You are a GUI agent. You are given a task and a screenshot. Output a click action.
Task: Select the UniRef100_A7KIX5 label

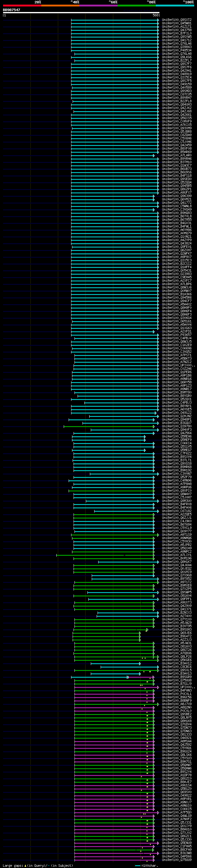(x=177, y=125)
